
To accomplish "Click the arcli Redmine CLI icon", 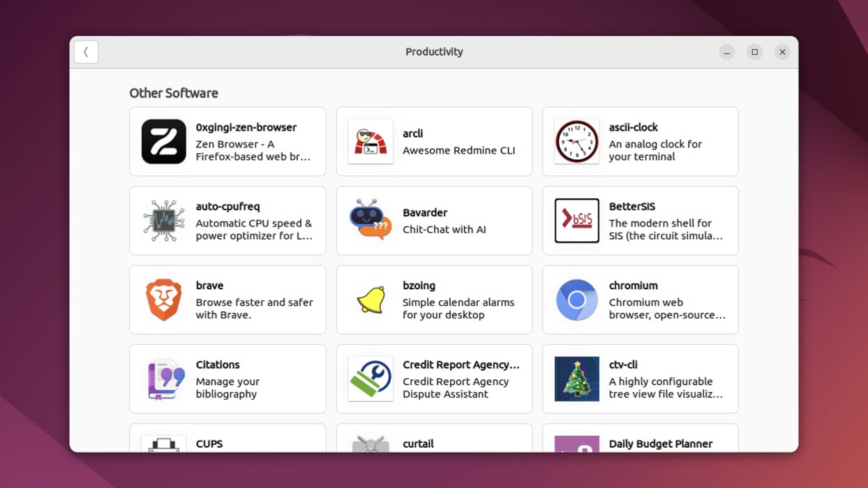I will click(370, 142).
